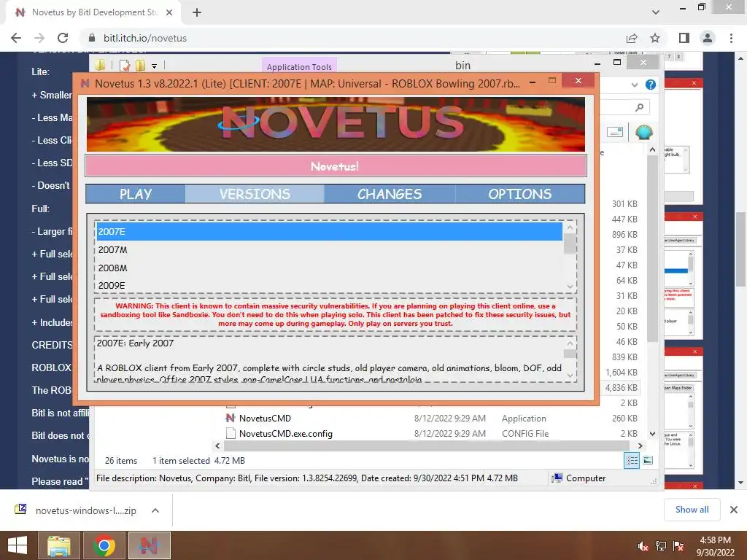
Task: Switch to the VERSIONS tab
Action: [255, 194]
